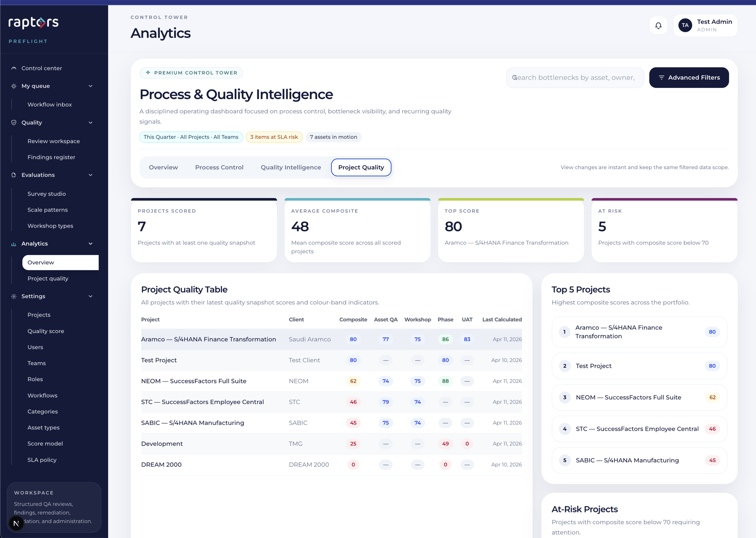Screen dimensions: 756x538
Task: Open the Advanced Filters button
Action: [x=689, y=78]
